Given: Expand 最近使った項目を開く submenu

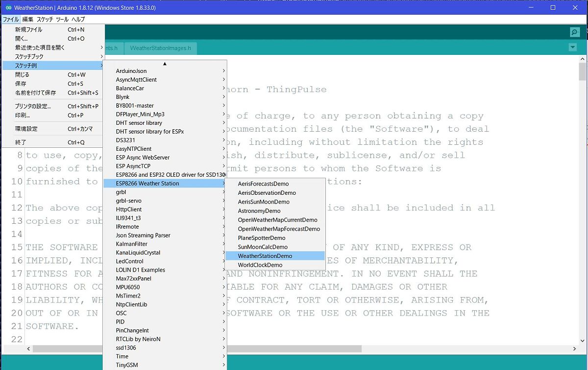Looking at the screenshot, I should [53, 47].
